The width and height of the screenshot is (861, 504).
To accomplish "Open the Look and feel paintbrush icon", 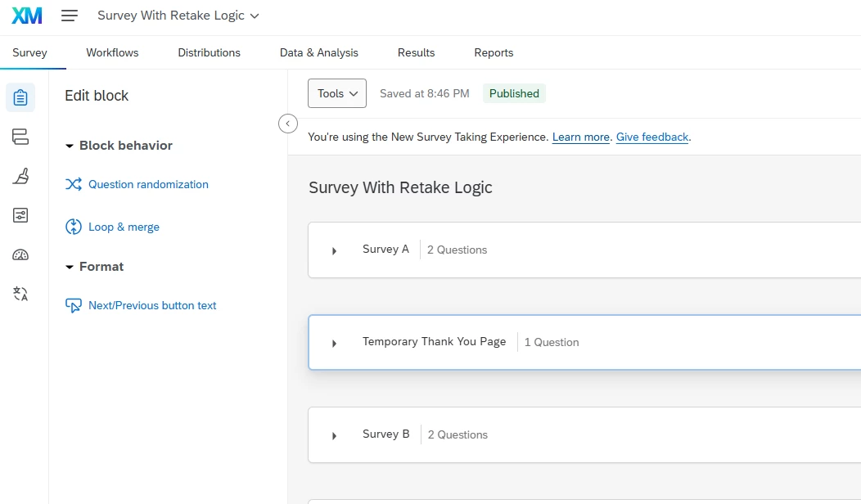I will coord(20,176).
